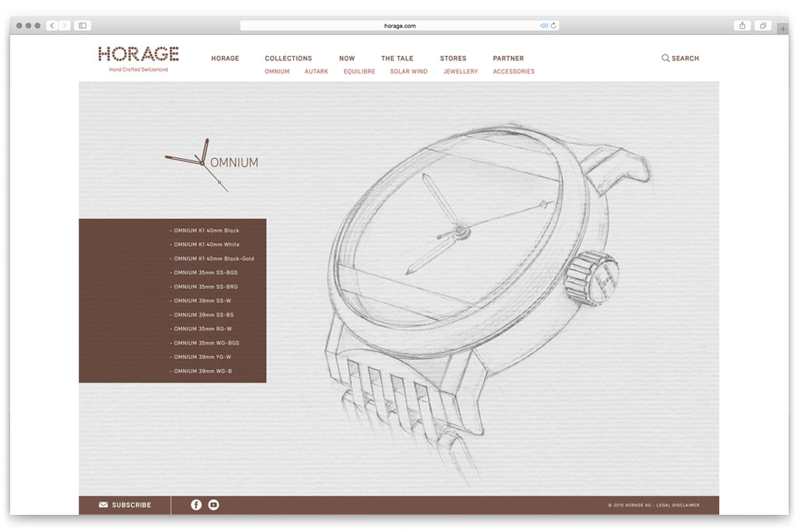Viewport: 798px width, 532px height.
Task: Open the NOW menu item
Action: coord(347,58)
